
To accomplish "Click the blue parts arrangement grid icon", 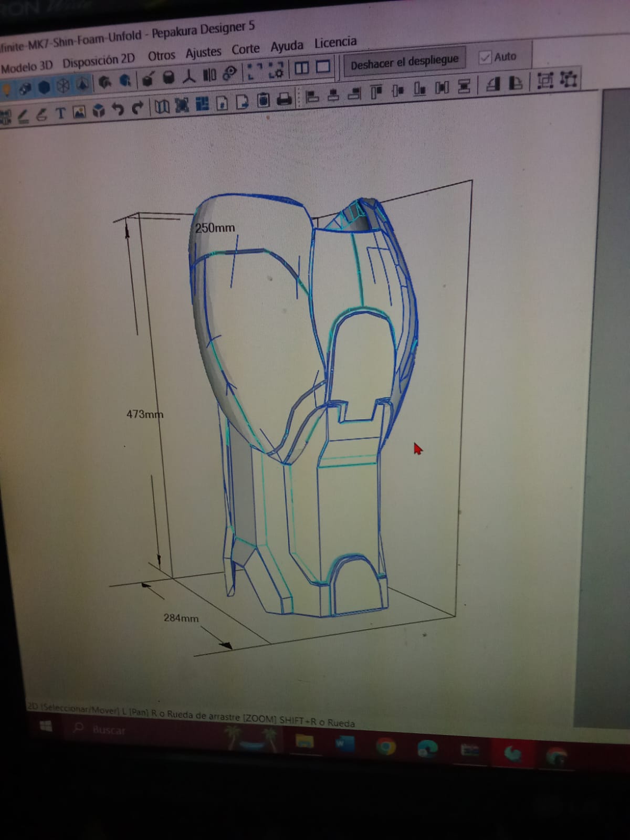I will coord(202,103).
